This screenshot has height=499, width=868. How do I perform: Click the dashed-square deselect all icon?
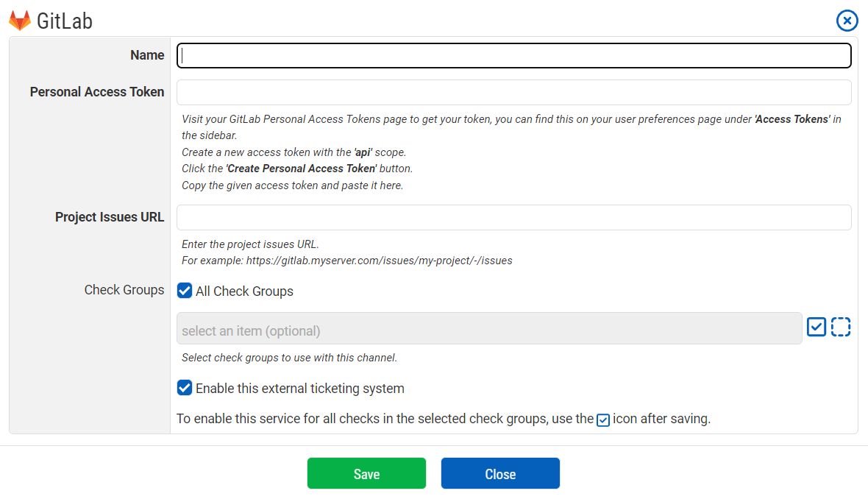tap(841, 327)
